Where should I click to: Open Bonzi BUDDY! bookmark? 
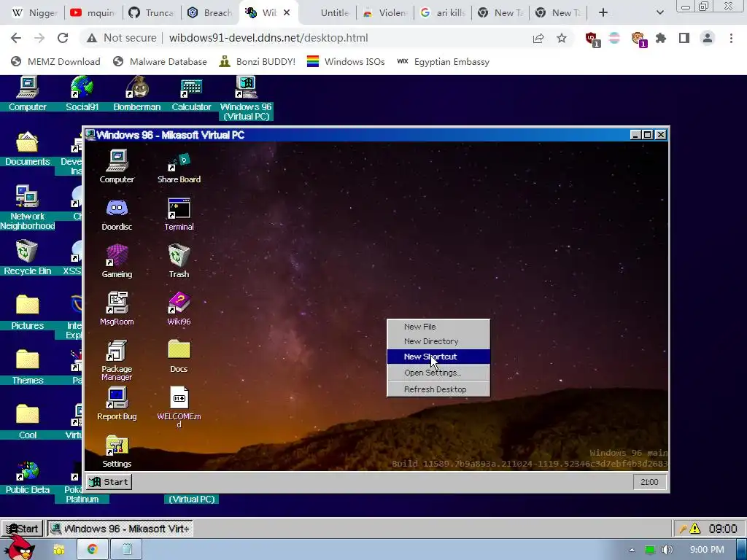[258, 62]
